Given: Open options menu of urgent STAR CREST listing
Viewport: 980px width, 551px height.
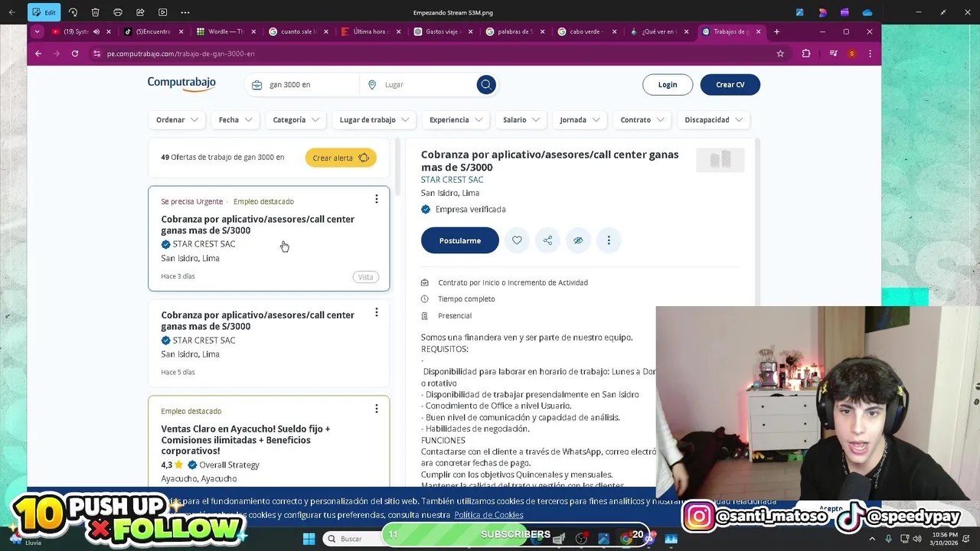Looking at the screenshot, I should coord(376,199).
